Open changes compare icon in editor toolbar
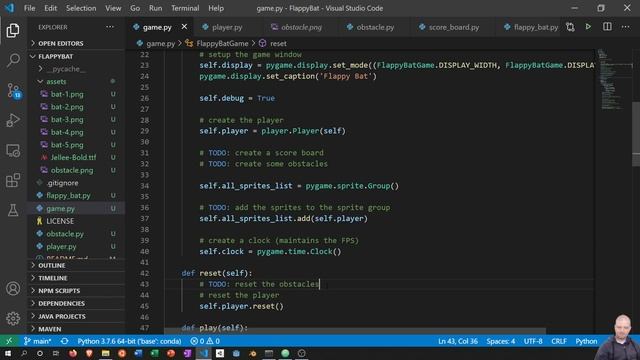This screenshot has height=360, width=640. click(x=570, y=27)
